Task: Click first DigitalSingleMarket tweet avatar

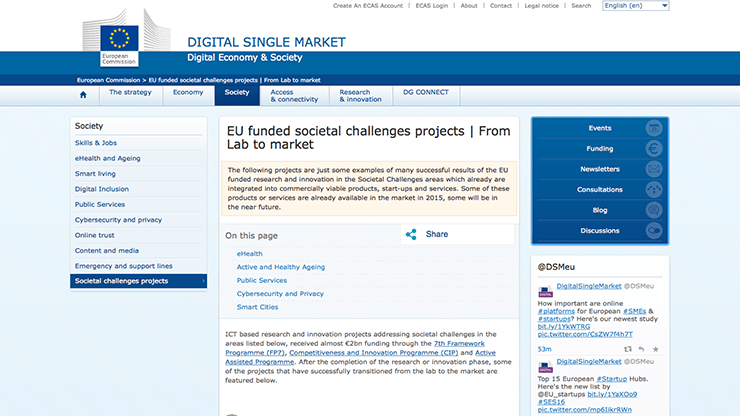Action: [x=545, y=291]
